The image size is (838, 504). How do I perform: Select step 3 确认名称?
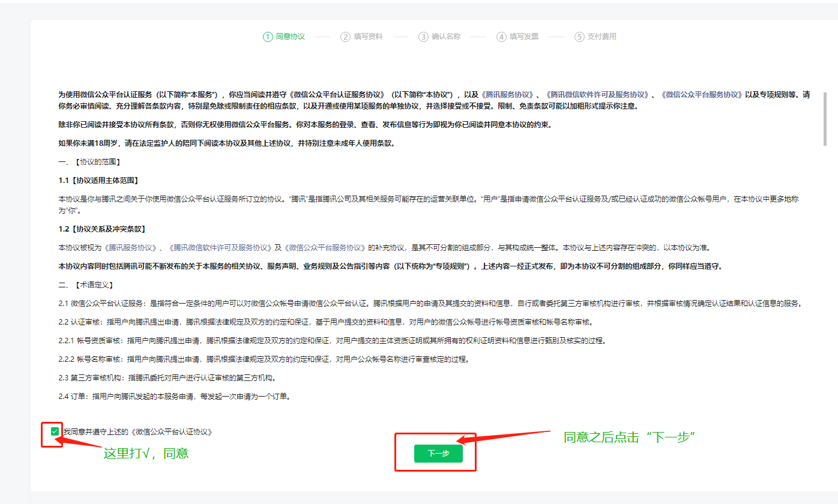tap(440, 37)
